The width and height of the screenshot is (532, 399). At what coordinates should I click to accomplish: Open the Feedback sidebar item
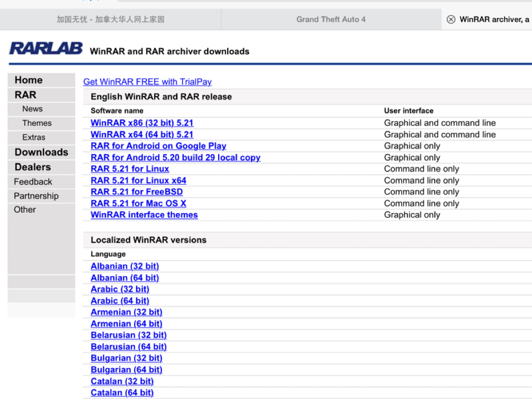[41, 182]
